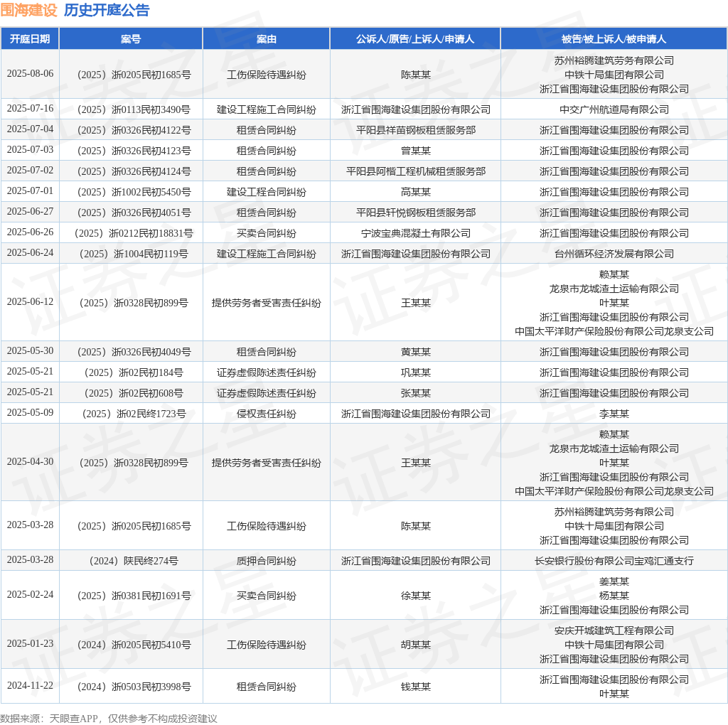Click the 公诉人/原告/上诉人/申请人 column header
The width and height of the screenshot is (728, 725).
pyautogui.click(x=415, y=39)
